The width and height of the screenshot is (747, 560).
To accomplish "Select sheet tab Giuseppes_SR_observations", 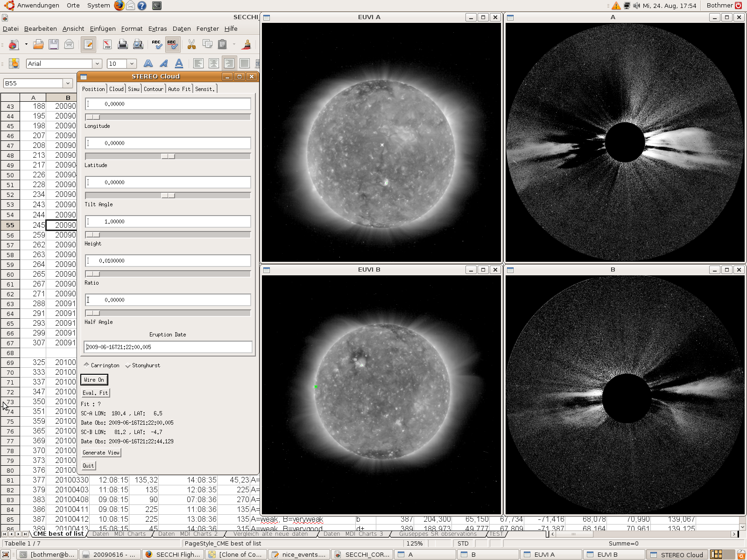I will click(438, 534).
